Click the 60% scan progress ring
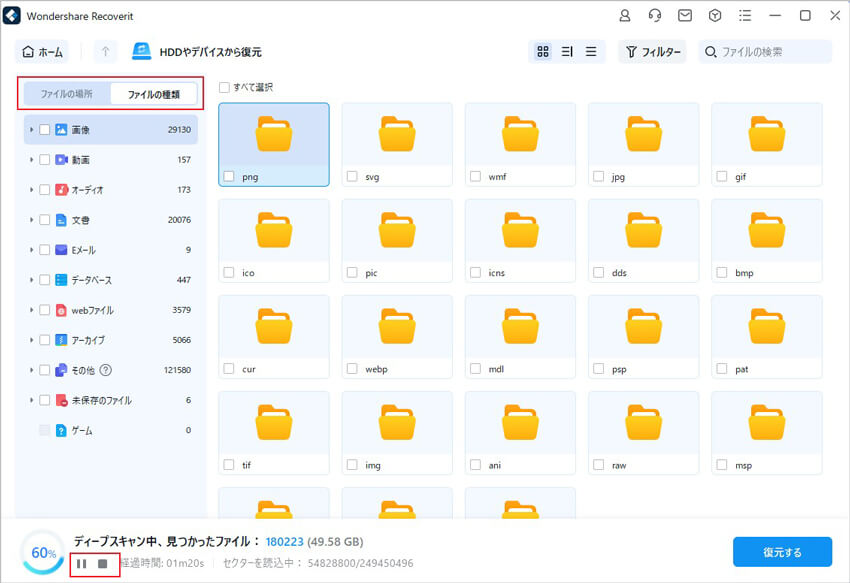The image size is (850, 583). pyautogui.click(x=43, y=553)
